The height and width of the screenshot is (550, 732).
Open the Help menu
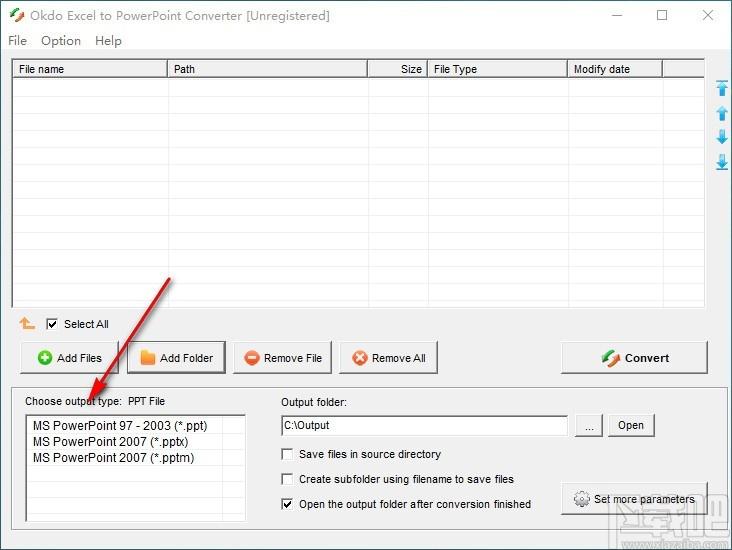[x=108, y=41]
